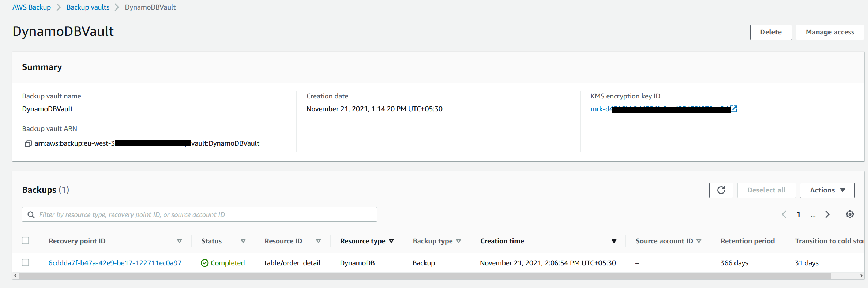This screenshot has height=288, width=868.
Task: Select page 1 in pagination
Action: [x=799, y=214]
